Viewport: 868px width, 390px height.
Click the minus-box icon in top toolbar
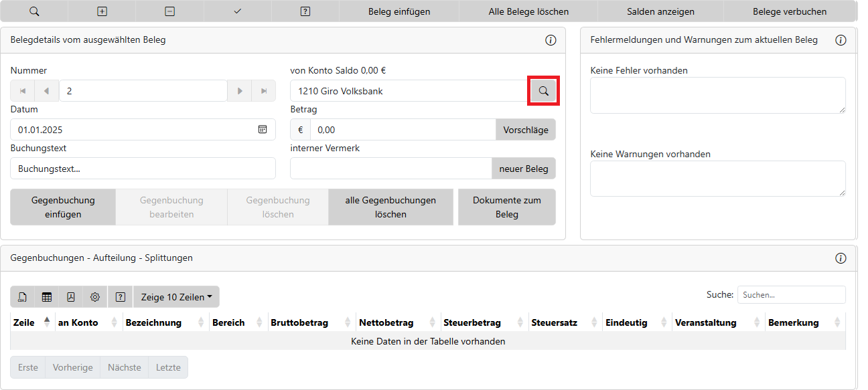tap(170, 11)
